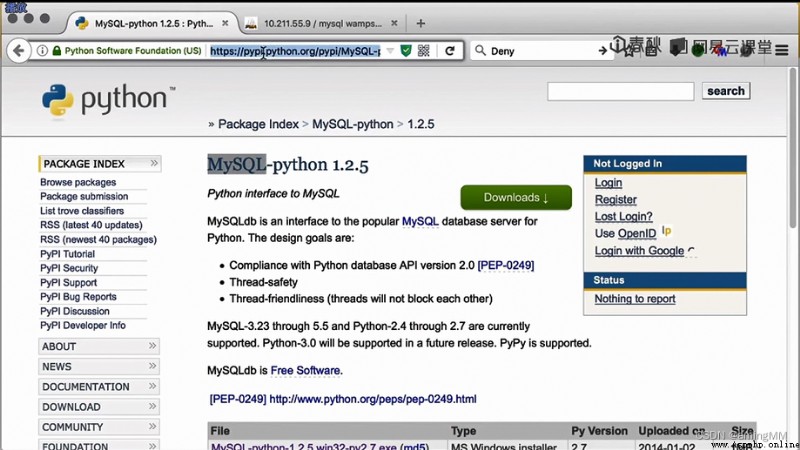Image resolution: width=800 pixels, height=450 pixels.
Task: Open RSS (newest 40 packages) link
Action: [98, 239]
